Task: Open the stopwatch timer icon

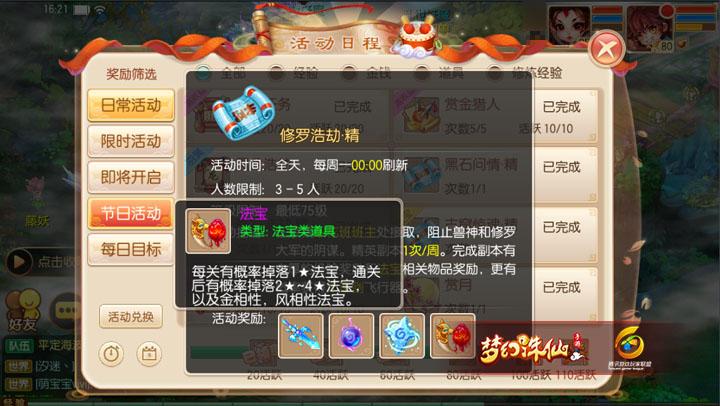Action: [x=111, y=354]
